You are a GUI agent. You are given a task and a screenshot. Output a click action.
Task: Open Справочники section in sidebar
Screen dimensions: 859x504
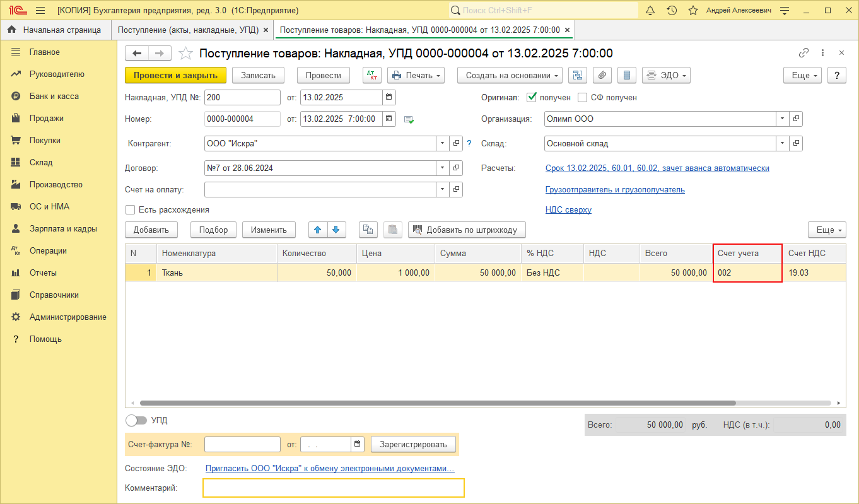(x=54, y=295)
